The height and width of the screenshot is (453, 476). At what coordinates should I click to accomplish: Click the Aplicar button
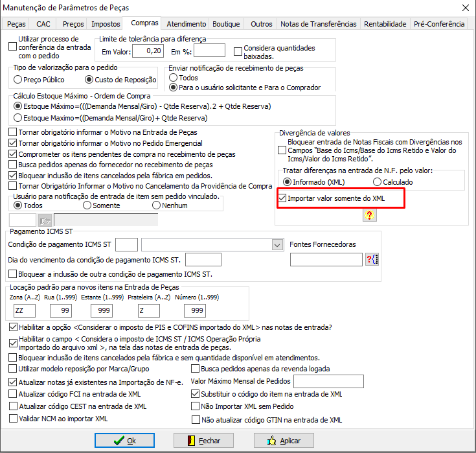click(284, 441)
